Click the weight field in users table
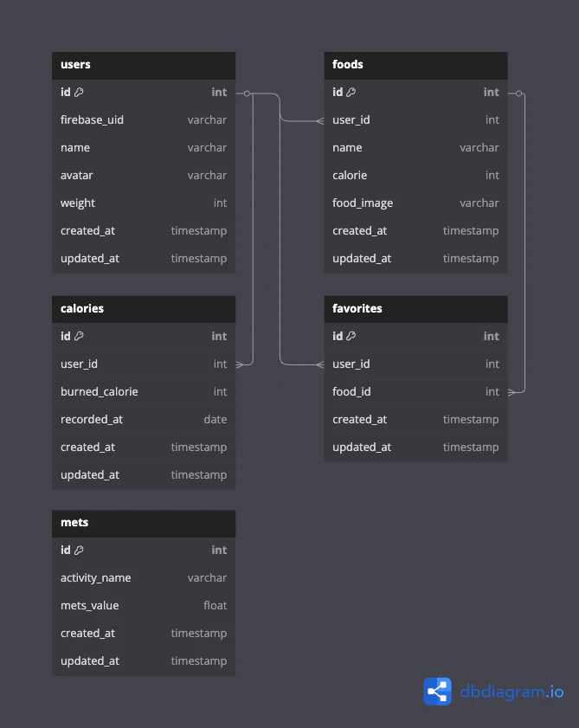 pos(144,203)
